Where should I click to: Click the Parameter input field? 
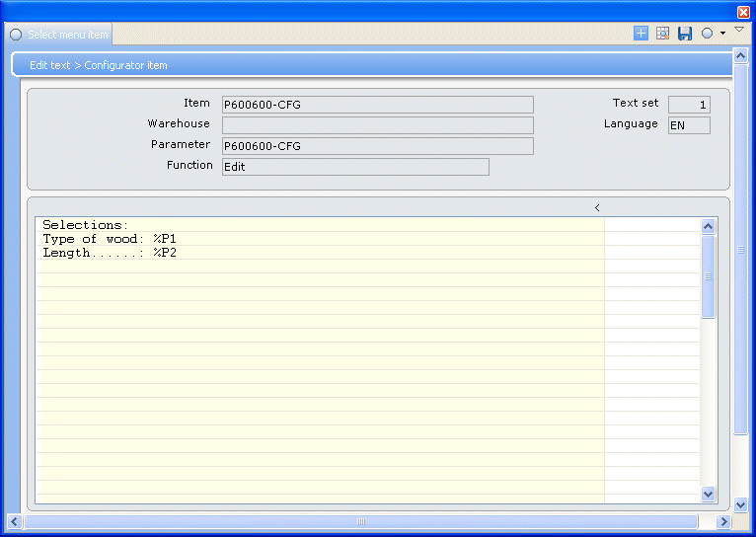click(x=377, y=146)
